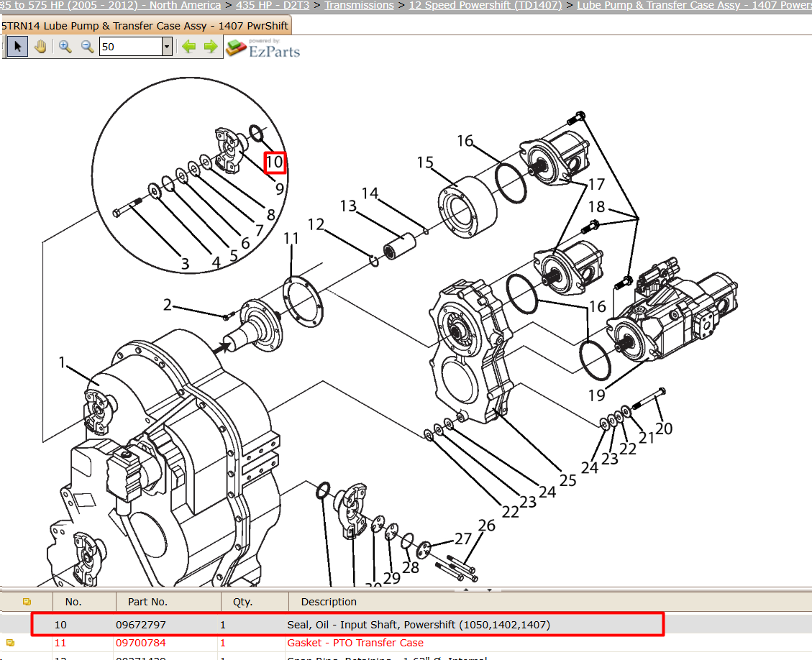
Task: Click callout number 25 in the diagram
Action: tap(568, 480)
